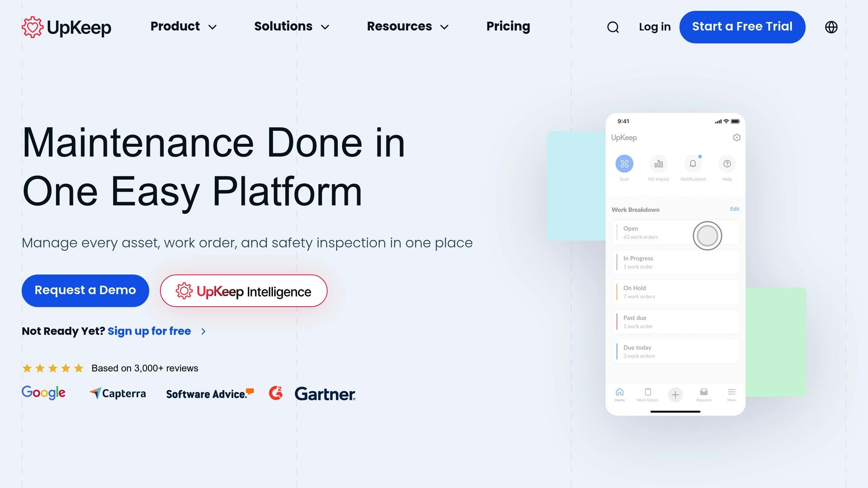This screenshot has width=868, height=488.
Task: Open the globe language selector
Action: pyautogui.click(x=831, y=27)
